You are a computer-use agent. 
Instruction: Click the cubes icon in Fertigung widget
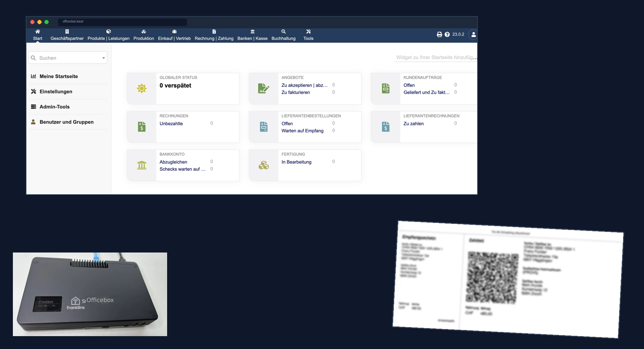[x=263, y=165]
